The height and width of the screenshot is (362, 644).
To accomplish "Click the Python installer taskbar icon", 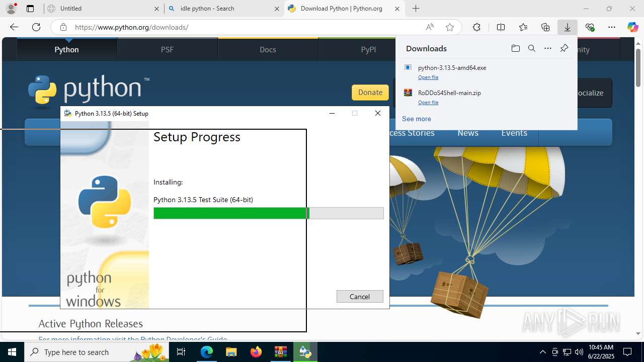I will coord(305,352).
